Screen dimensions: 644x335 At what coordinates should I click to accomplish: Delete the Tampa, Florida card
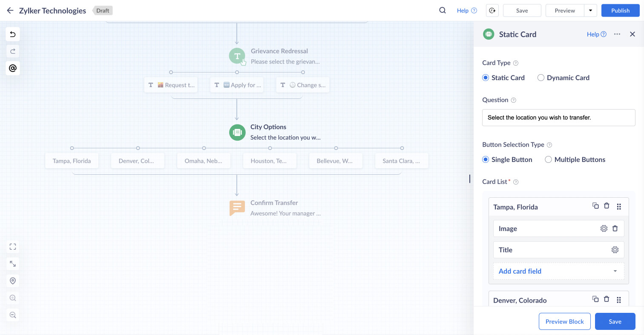click(607, 206)
